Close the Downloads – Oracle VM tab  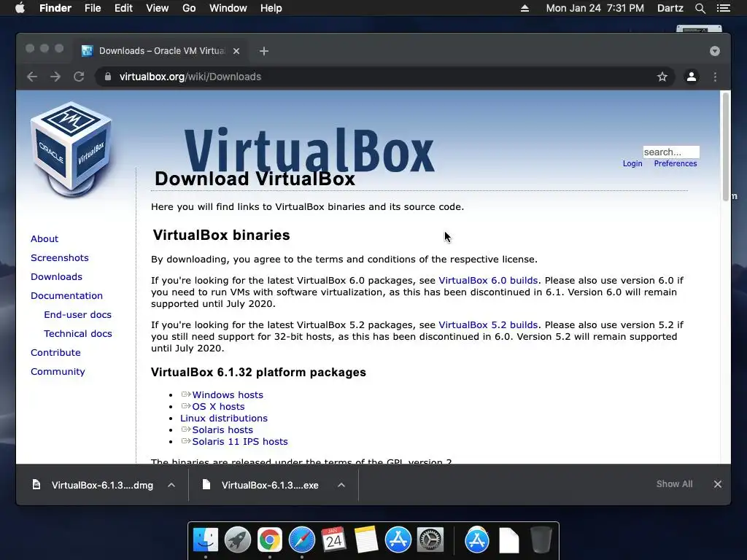coord(236,51)
